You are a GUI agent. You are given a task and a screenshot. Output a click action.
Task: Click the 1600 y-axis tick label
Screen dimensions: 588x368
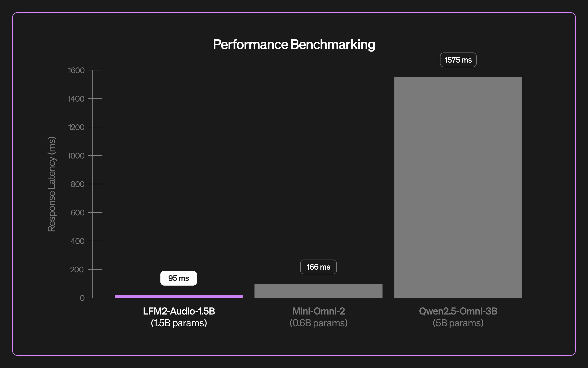[76, 70]
